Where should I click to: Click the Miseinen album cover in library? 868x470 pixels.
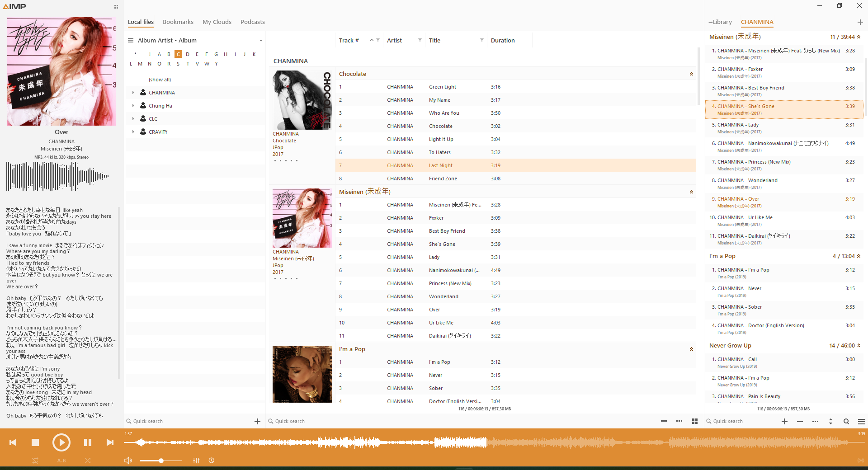tap(302, 218)
